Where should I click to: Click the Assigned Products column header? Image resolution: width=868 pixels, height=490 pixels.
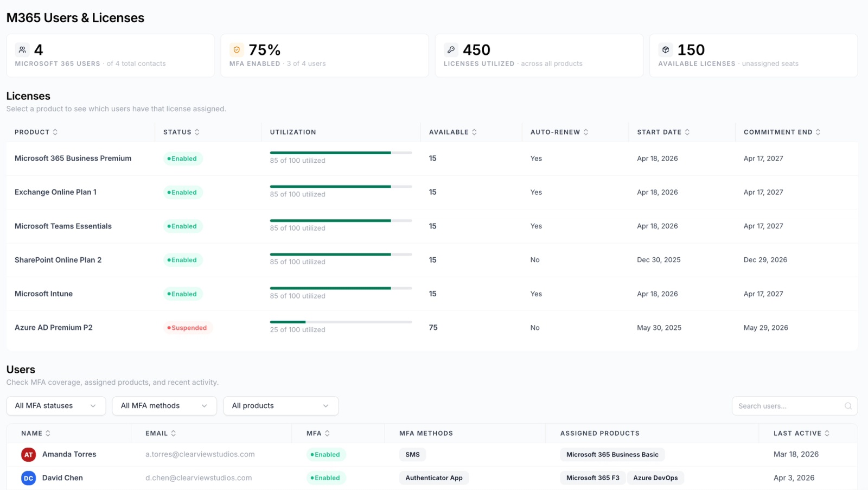[x=599, y=433]
